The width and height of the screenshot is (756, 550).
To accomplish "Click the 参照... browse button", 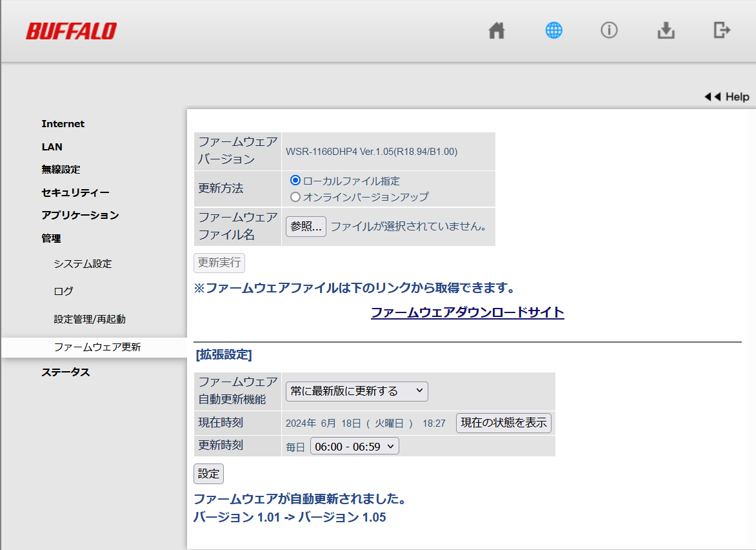I will (x=306, y=227).
